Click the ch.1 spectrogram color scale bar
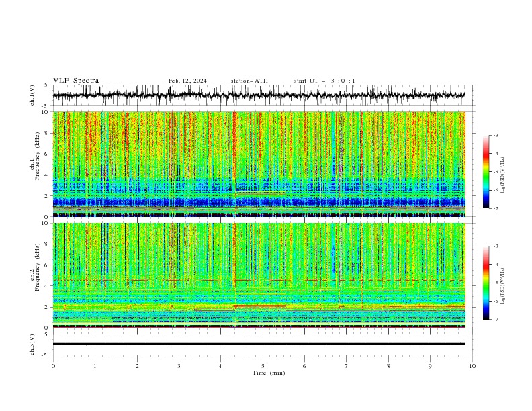 tap(486, 172)
